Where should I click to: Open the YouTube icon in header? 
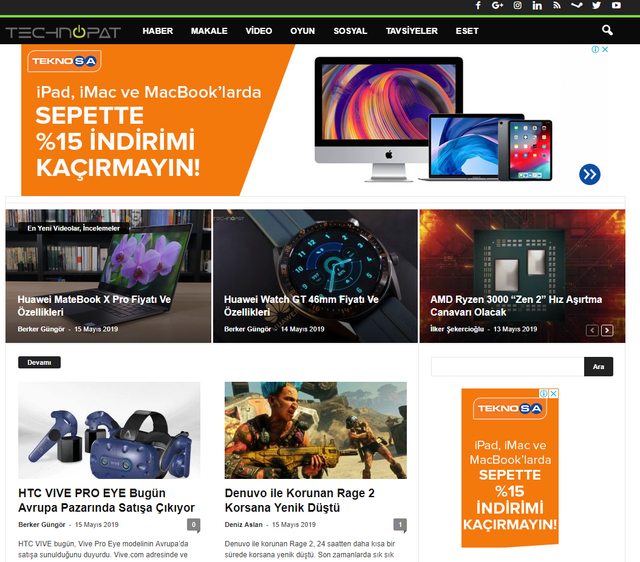pos(616,5)
